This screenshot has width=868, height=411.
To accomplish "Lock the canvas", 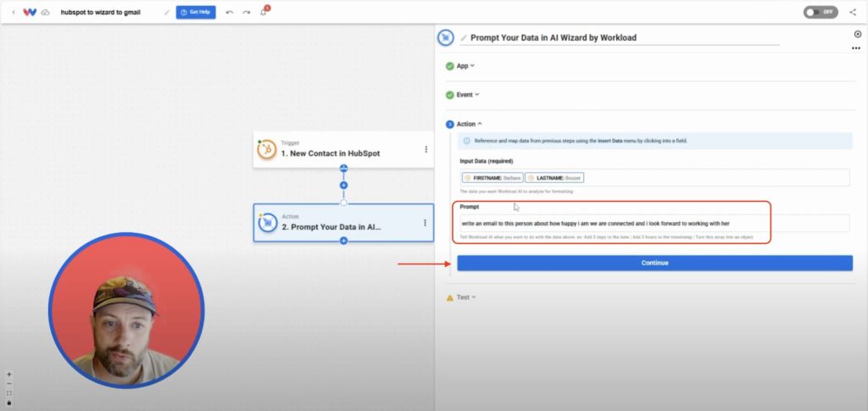I will point(8,403).
